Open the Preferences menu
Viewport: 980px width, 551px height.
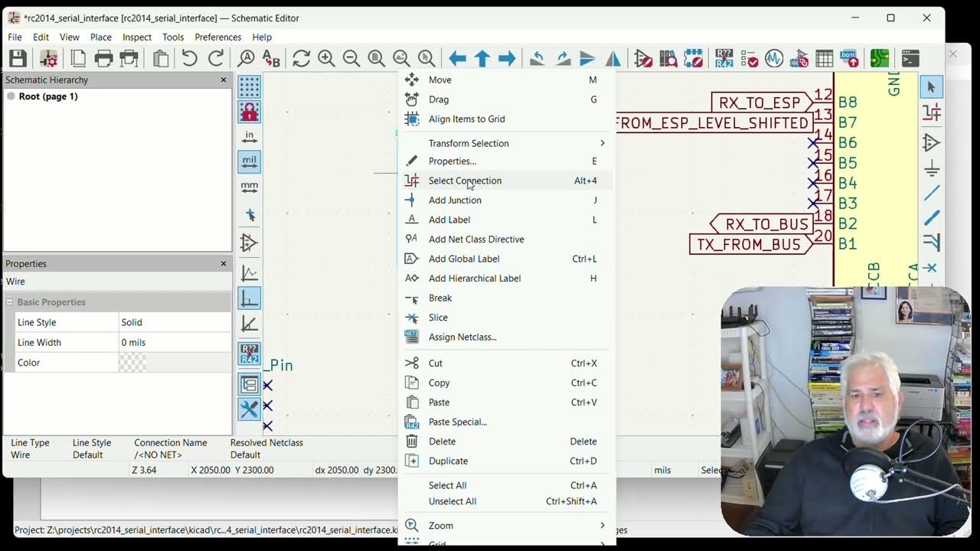217,37
